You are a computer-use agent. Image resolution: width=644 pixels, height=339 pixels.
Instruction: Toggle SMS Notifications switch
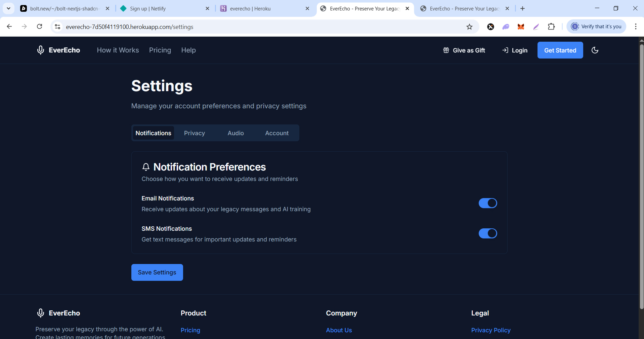coord(488,233)
